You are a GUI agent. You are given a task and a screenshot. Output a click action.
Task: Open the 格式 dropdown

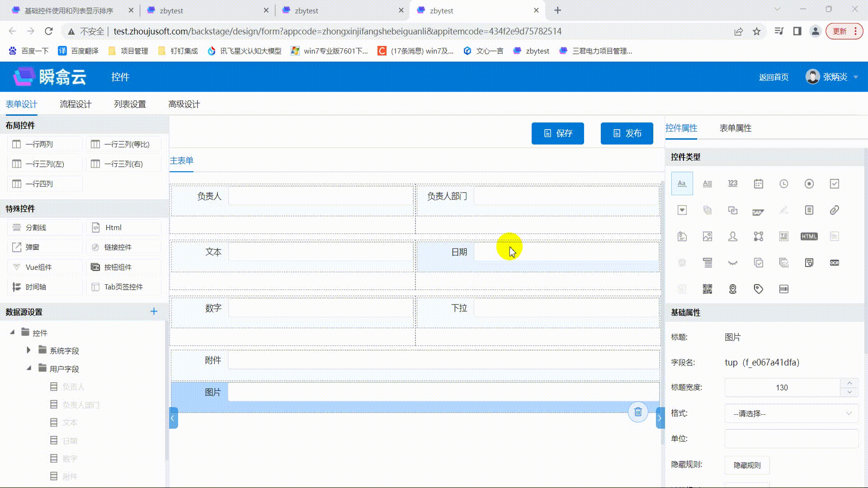[x=791, y=413]
